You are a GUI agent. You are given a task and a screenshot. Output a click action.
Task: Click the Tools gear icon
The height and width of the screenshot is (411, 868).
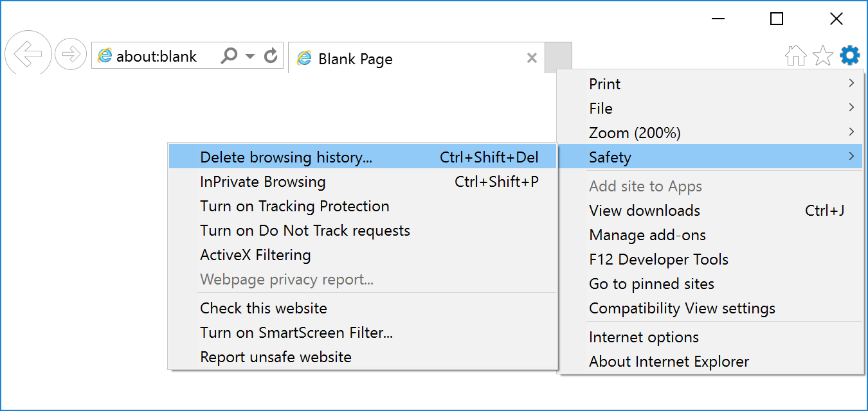(850, 56)
